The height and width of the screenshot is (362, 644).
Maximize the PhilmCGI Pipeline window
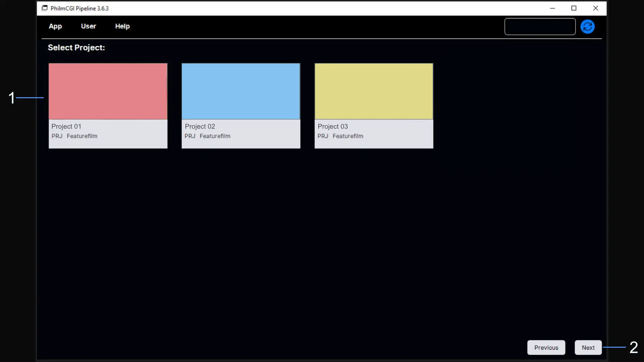coord(574,8)
